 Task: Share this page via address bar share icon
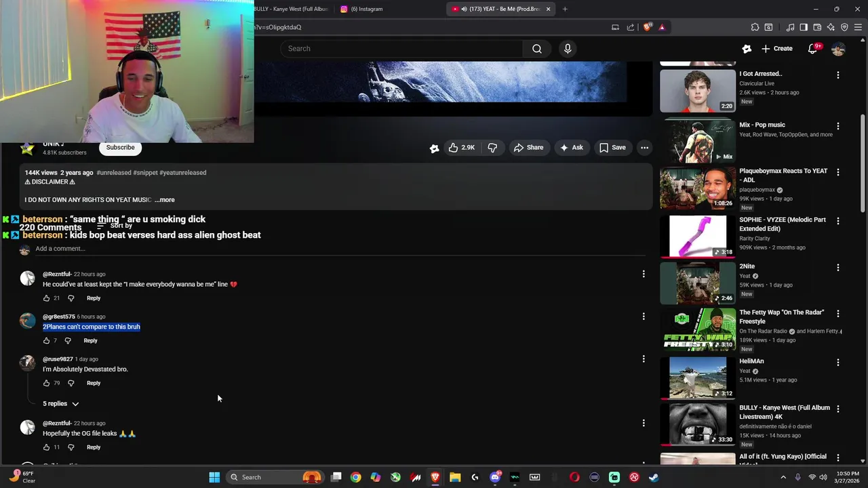coord(631,27)
